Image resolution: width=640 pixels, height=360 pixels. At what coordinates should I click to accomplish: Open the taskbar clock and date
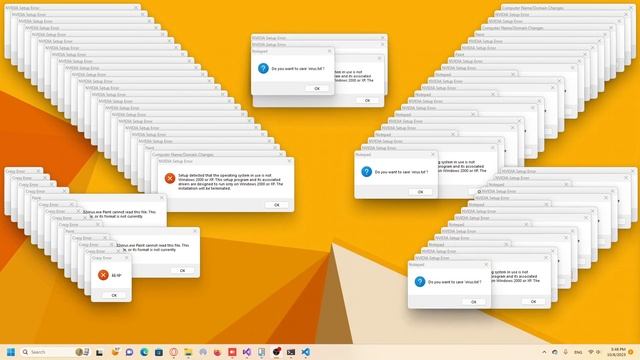coord(616,352)
